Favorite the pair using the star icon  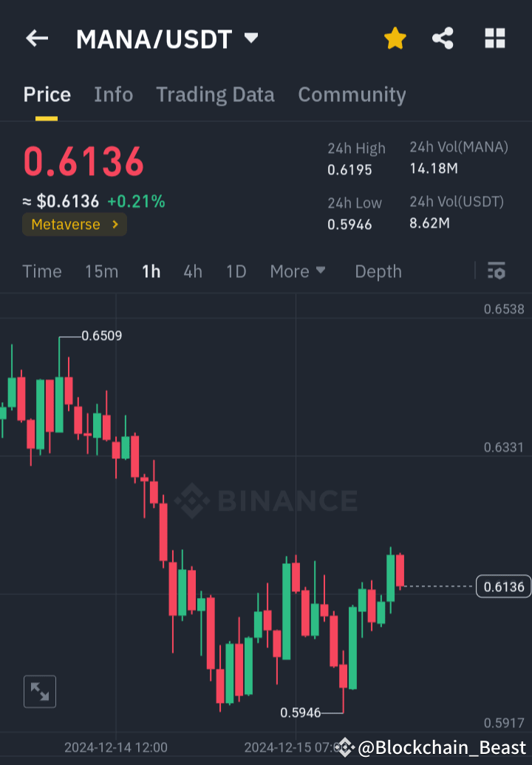pos(395,38)
